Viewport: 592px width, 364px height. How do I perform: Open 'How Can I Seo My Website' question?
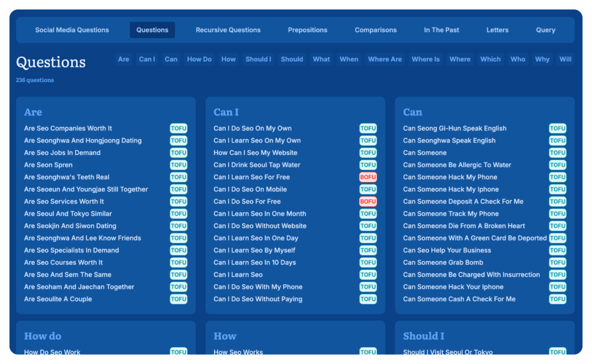[x=255, y=153]
